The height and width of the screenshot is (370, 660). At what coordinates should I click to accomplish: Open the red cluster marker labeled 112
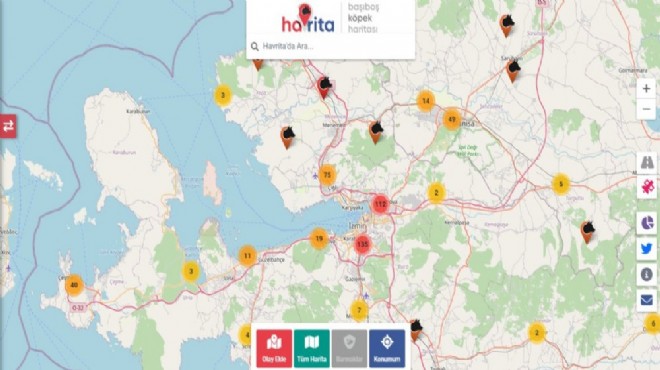[381, 204]
